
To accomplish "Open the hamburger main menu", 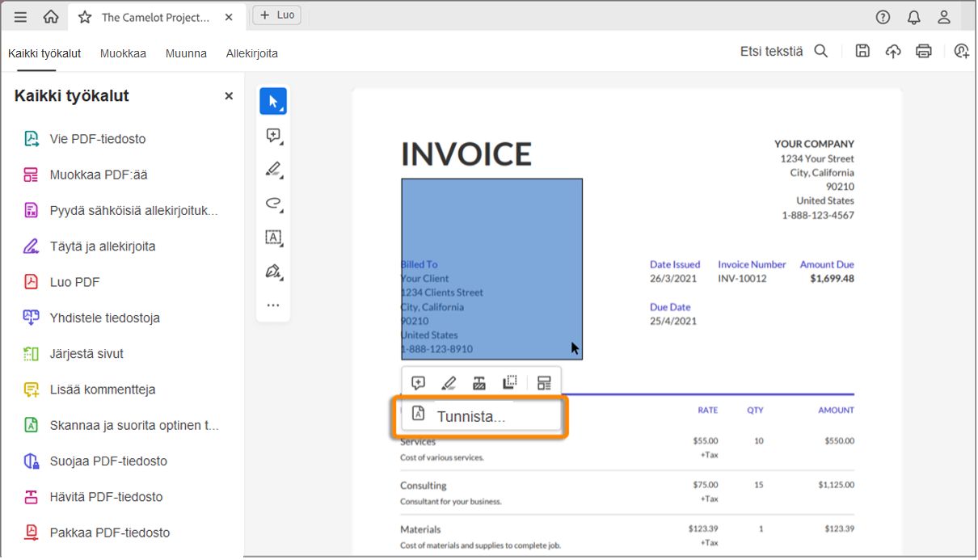I will [x=20, y=17].
